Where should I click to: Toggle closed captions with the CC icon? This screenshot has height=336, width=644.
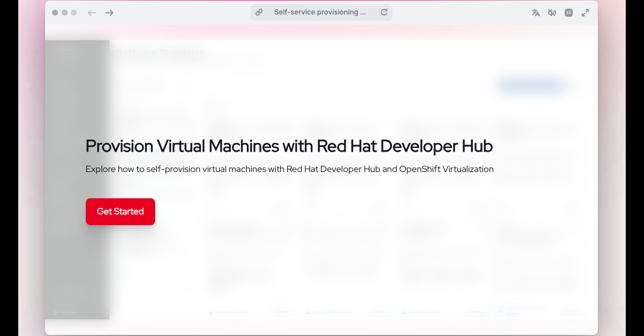click(569, 13)
